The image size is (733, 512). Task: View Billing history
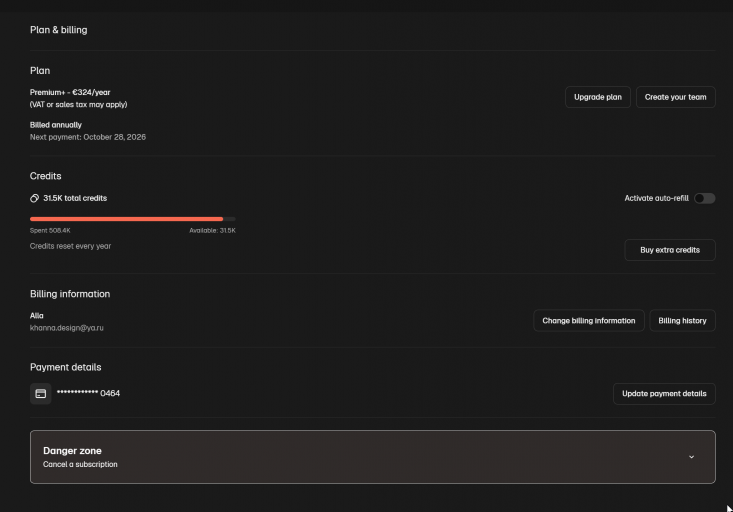pos(683,321)
